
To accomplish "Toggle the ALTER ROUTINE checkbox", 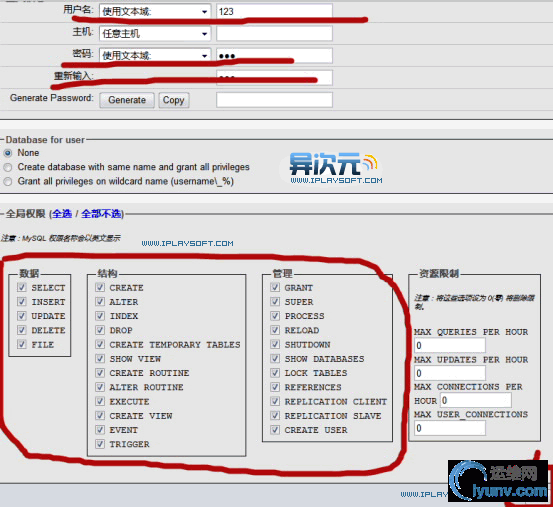I will click(100, 387).
